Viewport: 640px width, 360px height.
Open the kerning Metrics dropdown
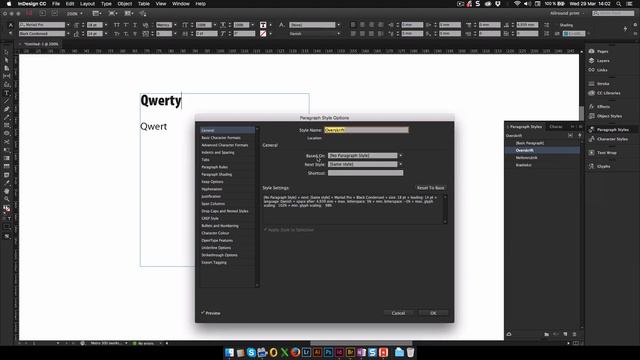point(175,25)
